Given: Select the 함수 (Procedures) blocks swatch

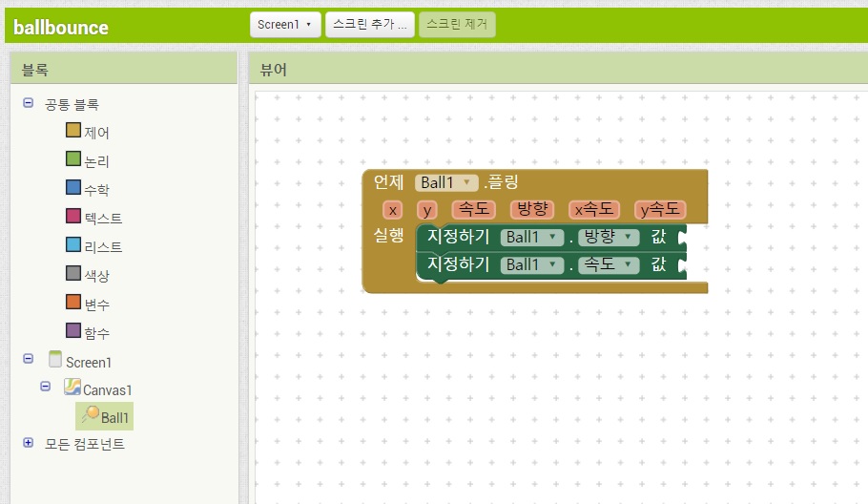Looking at the screenshot, I should pyautogui.click(x=73, y=330).
